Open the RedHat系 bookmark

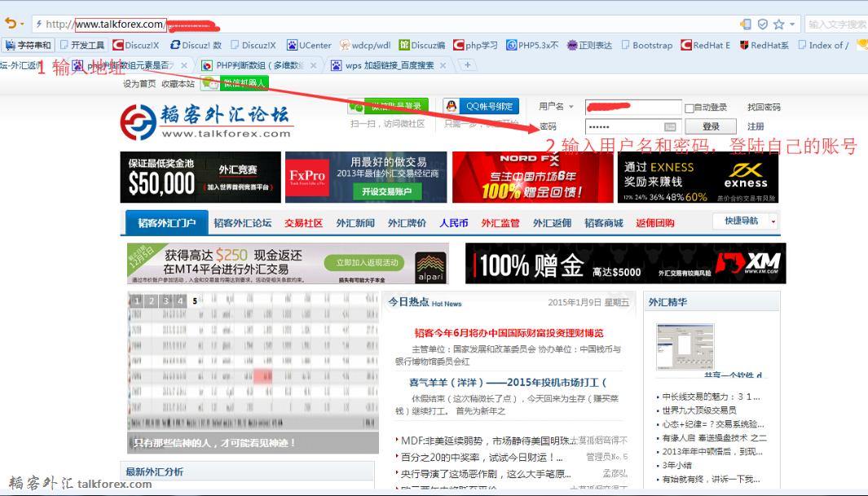point(764,46)
